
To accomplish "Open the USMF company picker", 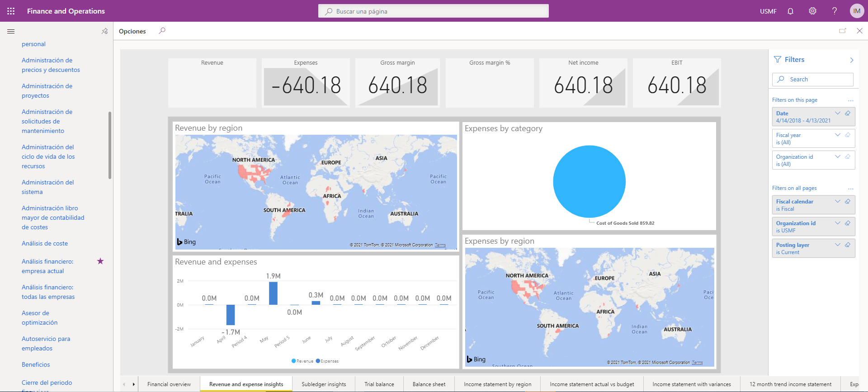I will (x=768, y=11).
